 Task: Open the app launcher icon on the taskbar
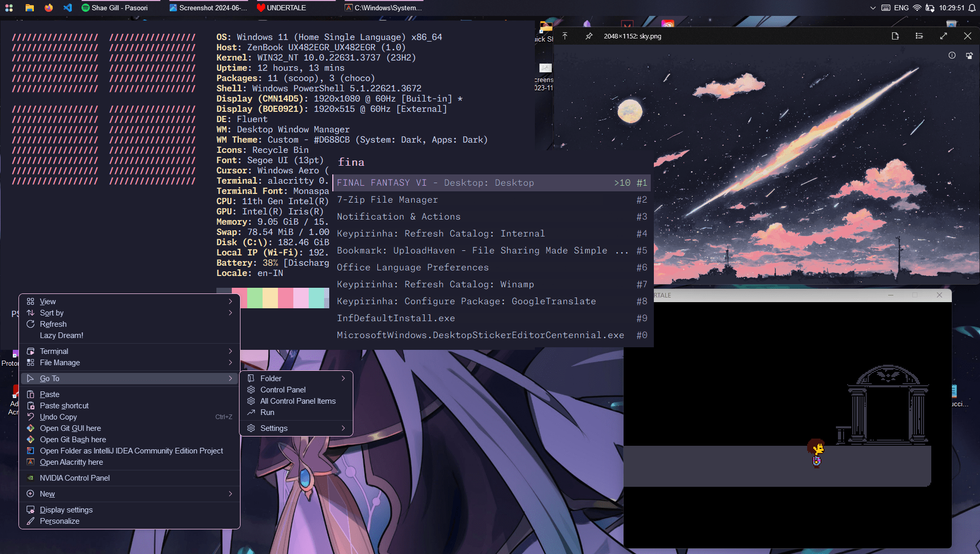9,8
